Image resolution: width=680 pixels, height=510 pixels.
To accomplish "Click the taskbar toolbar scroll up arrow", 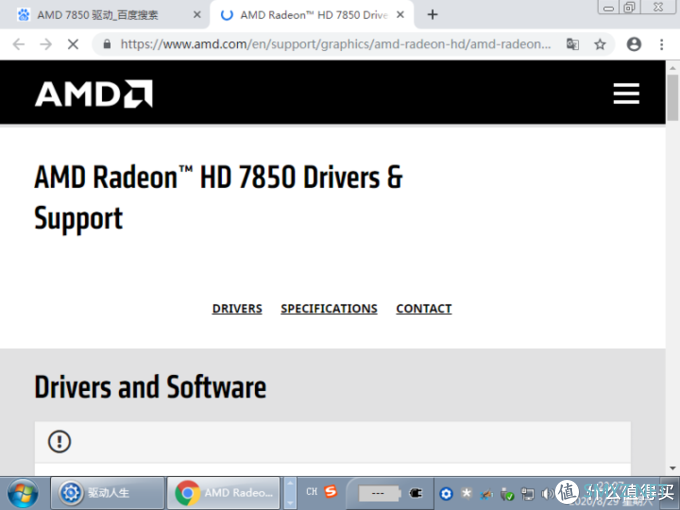I will (x=290, y=484).
